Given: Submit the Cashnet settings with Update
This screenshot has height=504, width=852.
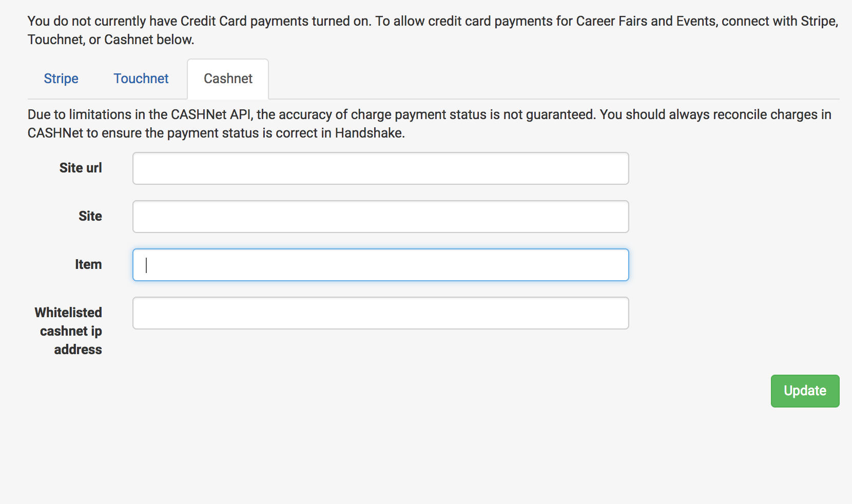Looking at the screenshot, I should (x=804, y=391).
